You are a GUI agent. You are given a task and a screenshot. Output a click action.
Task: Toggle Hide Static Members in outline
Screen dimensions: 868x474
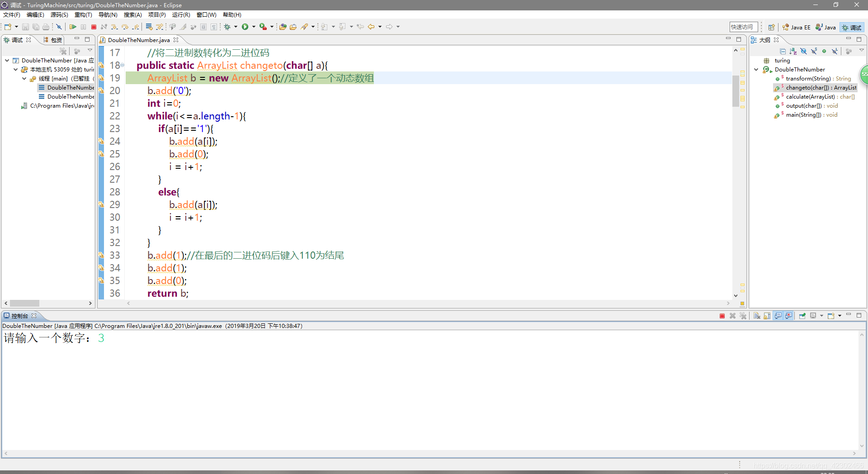coord(814,52)
